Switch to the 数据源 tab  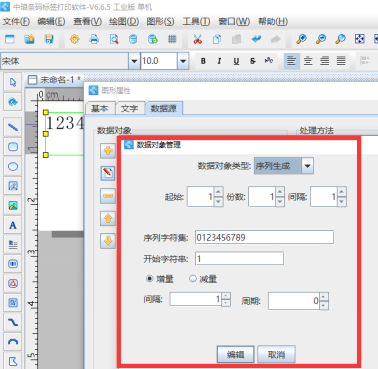pos(164,108)
